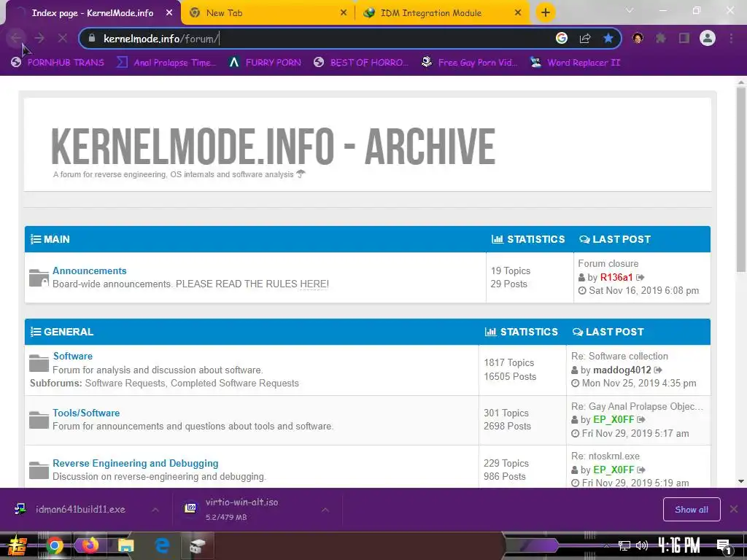Screen dimensions: 747x560
Task: Click Re: Software collection post title
Action: 619,356
